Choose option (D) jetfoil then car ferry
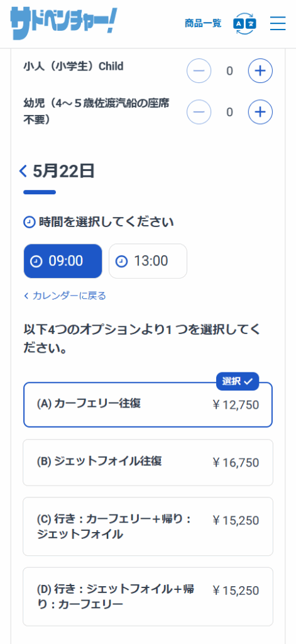 pos(148,597)
